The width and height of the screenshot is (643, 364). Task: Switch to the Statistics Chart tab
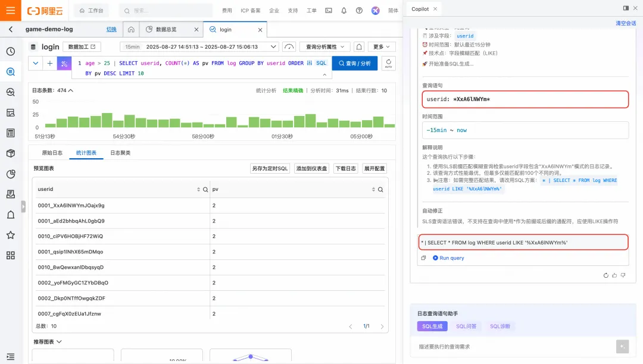click(86, 153)
